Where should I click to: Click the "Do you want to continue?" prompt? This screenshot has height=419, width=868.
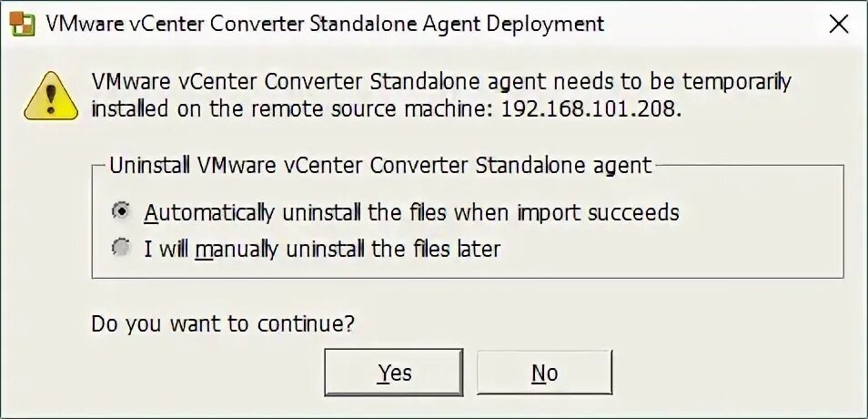click(x=223, y=322)
